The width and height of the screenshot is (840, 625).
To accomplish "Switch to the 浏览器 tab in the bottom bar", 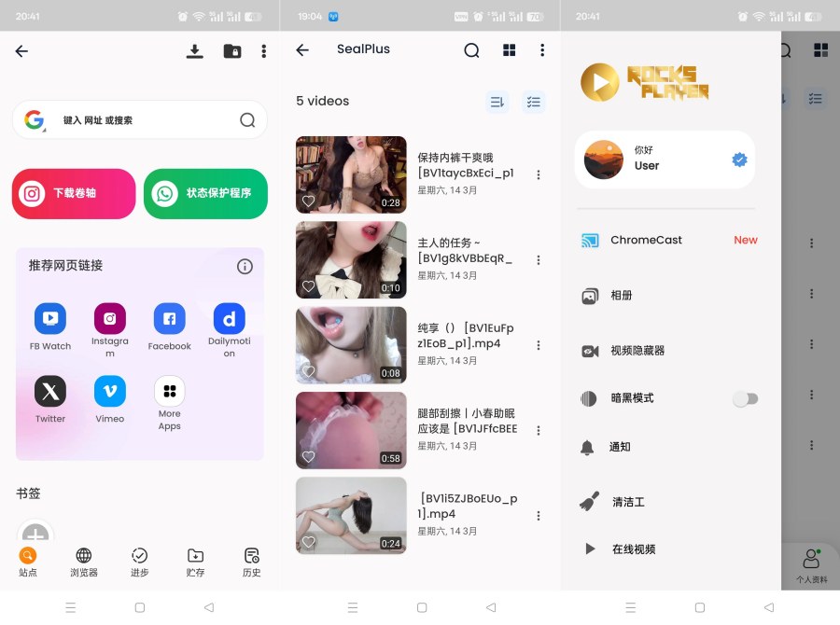I will 84,562.
